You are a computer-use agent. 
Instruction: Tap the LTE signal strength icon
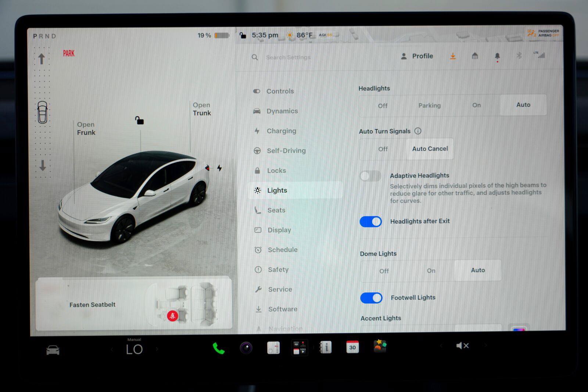[539, 55]
